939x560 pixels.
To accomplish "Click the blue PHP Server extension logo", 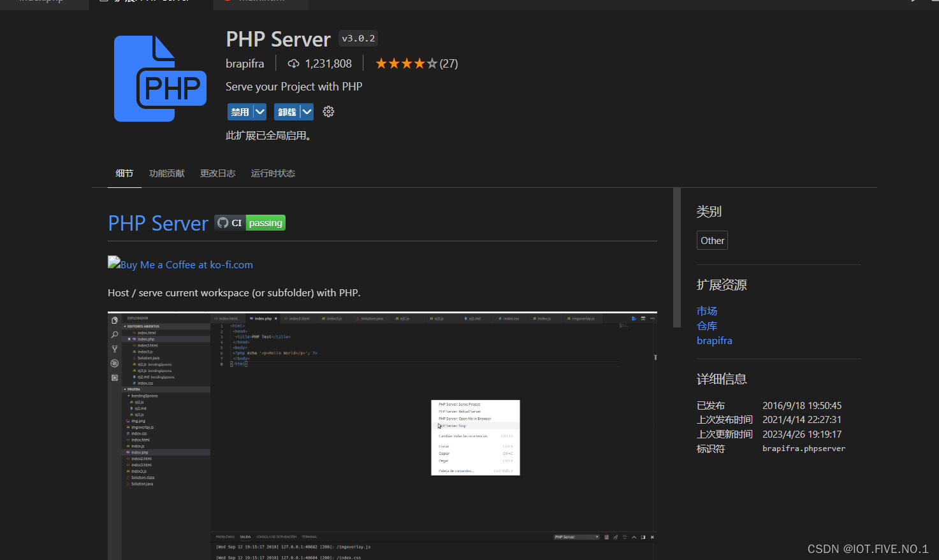I will (x=160, y=78).
